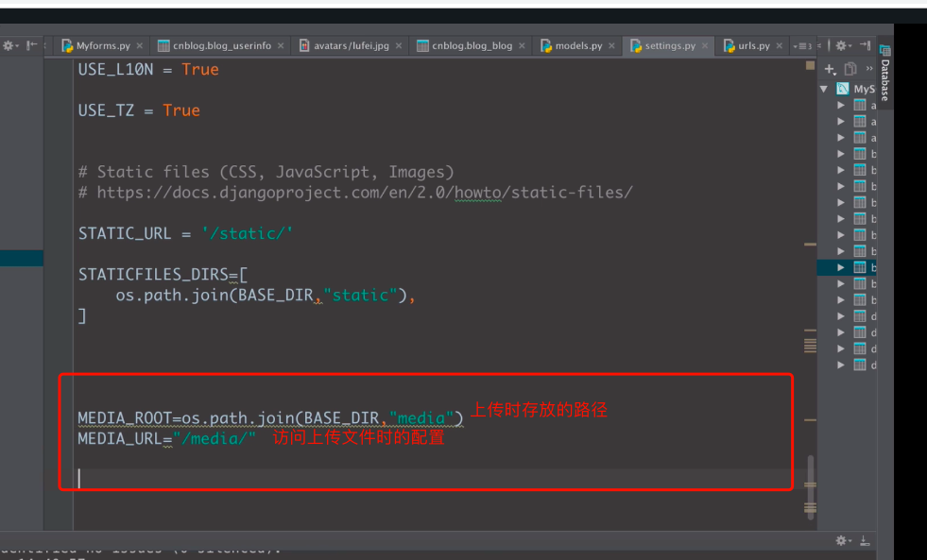This screenshot has width=927, height=560.
Task: Open the bottom panel gear settings
Action: click(843, 540)
